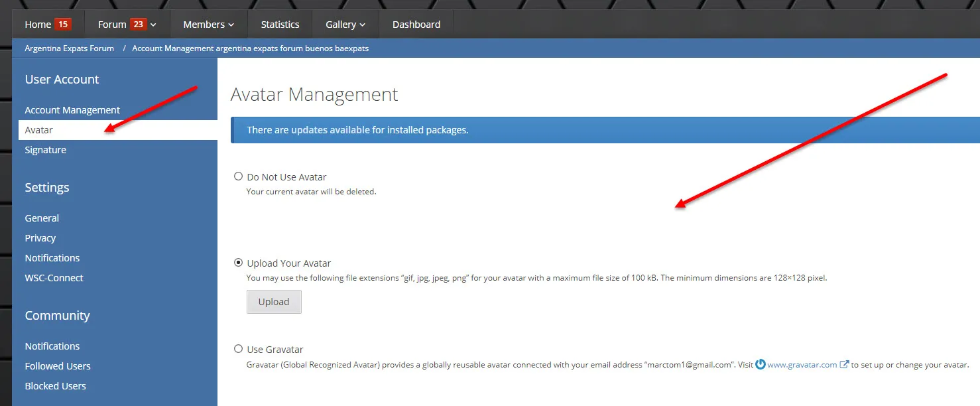
Task: Select the Do Not Use Avatar option
Action: tap(239, 176)
